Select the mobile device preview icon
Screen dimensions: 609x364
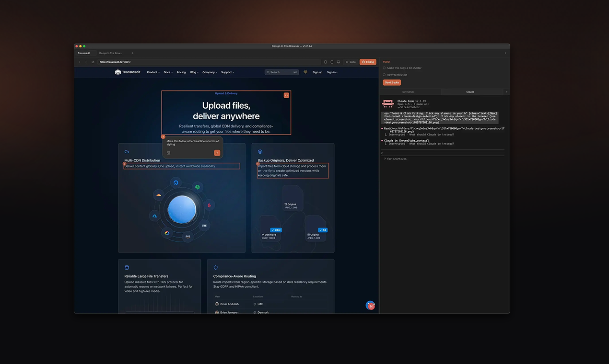click(x=325, y=62)
